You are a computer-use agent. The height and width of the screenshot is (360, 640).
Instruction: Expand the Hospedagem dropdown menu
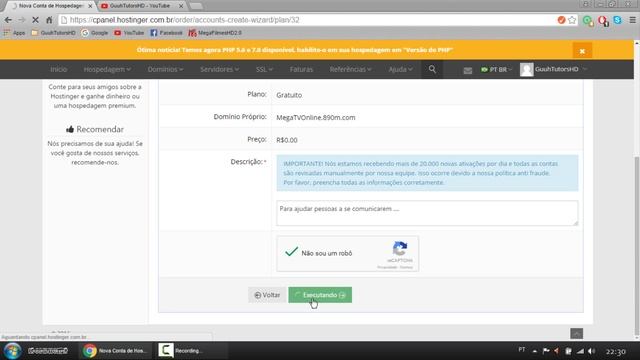(107, 69)
